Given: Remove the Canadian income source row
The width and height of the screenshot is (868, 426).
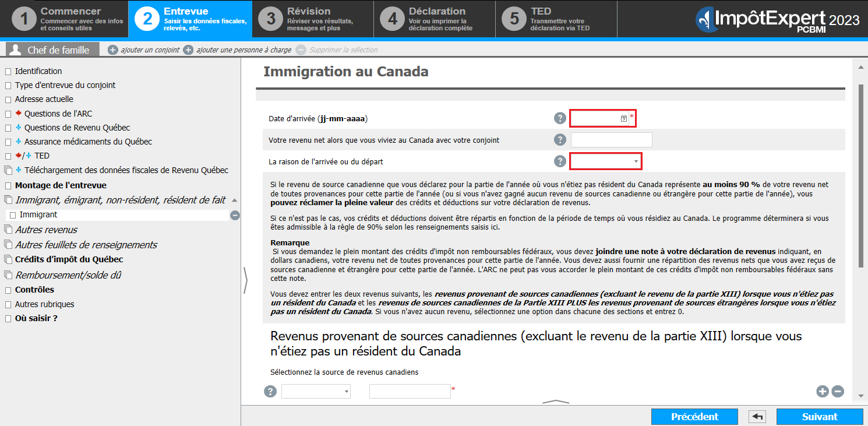Looking at the screenshot, I should click(x=838, y=392).
